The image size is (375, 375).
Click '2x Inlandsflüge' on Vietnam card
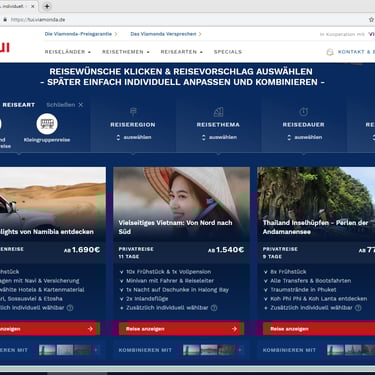[x=147, y=299]
